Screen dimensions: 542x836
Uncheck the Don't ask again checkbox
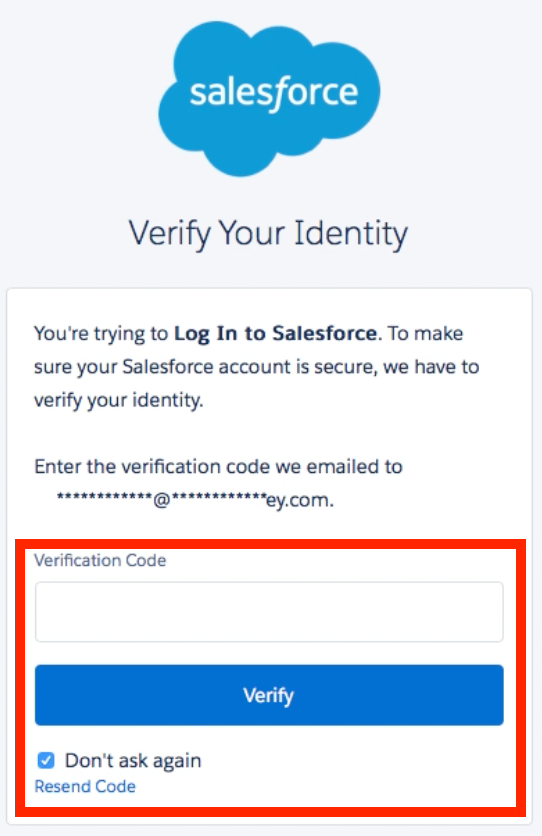click(x=46, y=760)
